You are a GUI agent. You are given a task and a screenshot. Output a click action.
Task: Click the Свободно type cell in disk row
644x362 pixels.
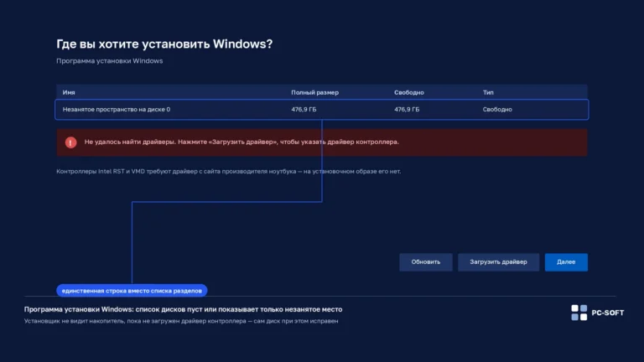coord(497,110)
